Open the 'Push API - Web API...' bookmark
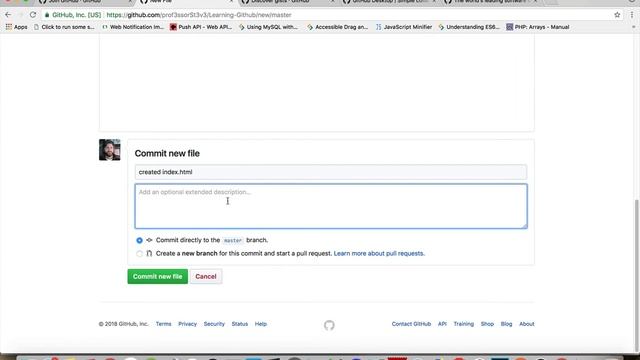 click(x=201, y=27)
